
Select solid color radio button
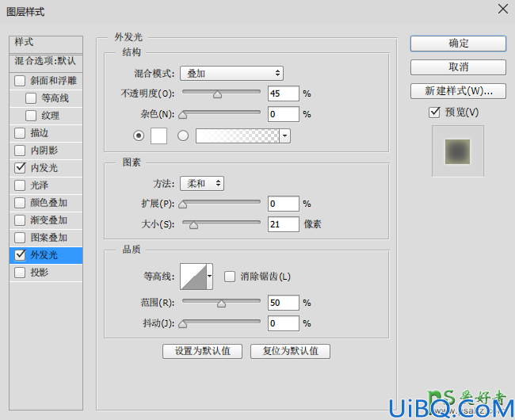139,136
